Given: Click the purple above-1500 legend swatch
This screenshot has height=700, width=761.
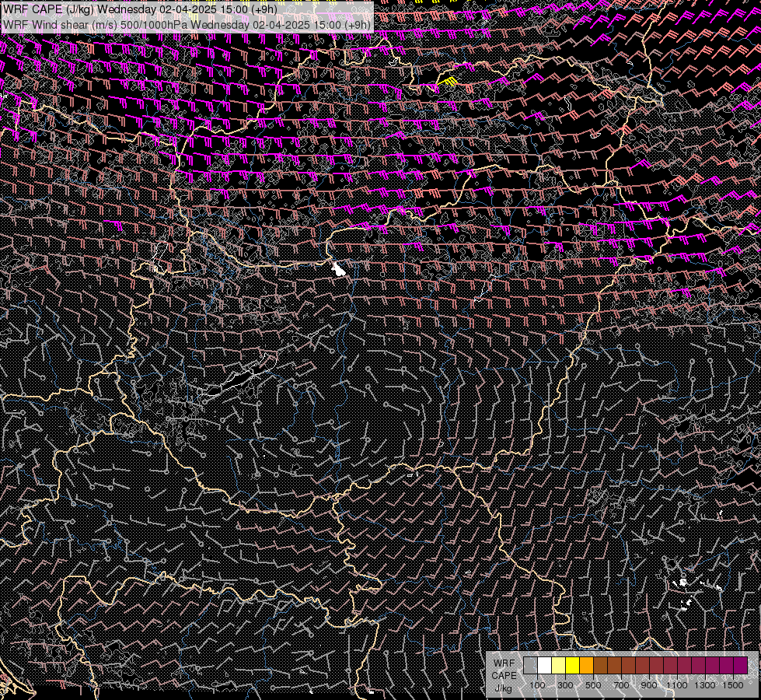Looking at the screenshot, I should 740,665.
